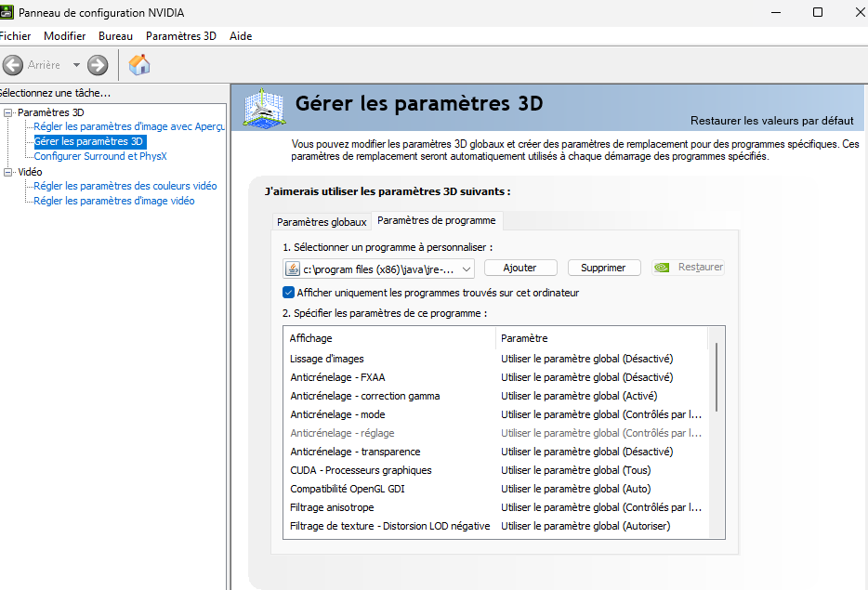Go to the Home page icon
The image size is (868, 590).
click(139, 64)
